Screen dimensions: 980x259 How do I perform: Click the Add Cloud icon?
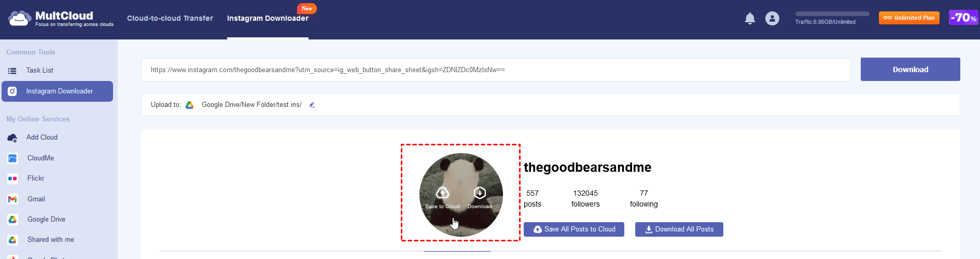(x=12, y=138)
